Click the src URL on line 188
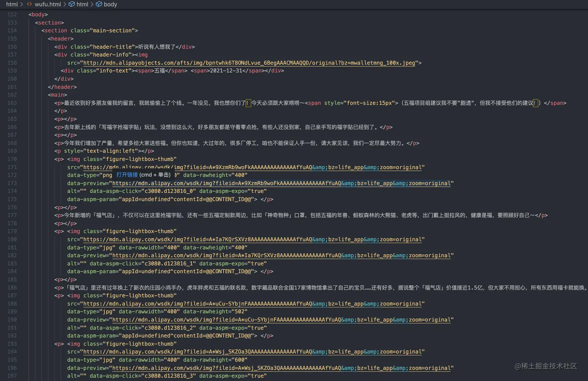Screen dimensions: 588x381 252,304
